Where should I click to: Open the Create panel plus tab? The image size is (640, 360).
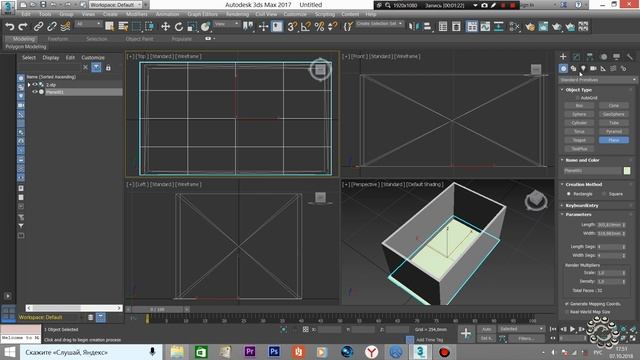point(563,56)
